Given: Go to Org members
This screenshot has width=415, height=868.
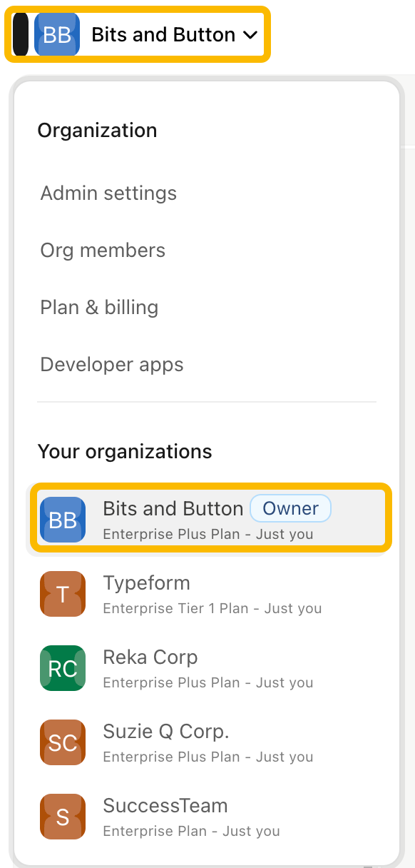Looking at the screenshot, I should point(103,250).
